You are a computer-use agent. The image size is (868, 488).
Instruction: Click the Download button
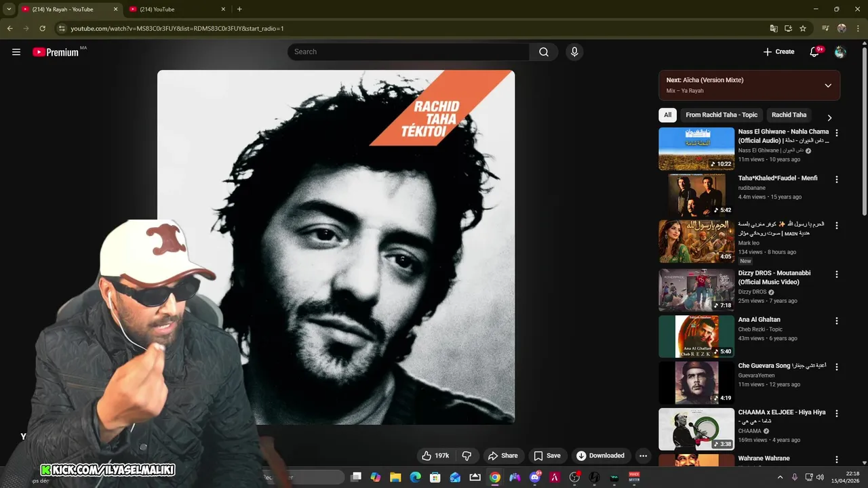click(x=600, y=456)
